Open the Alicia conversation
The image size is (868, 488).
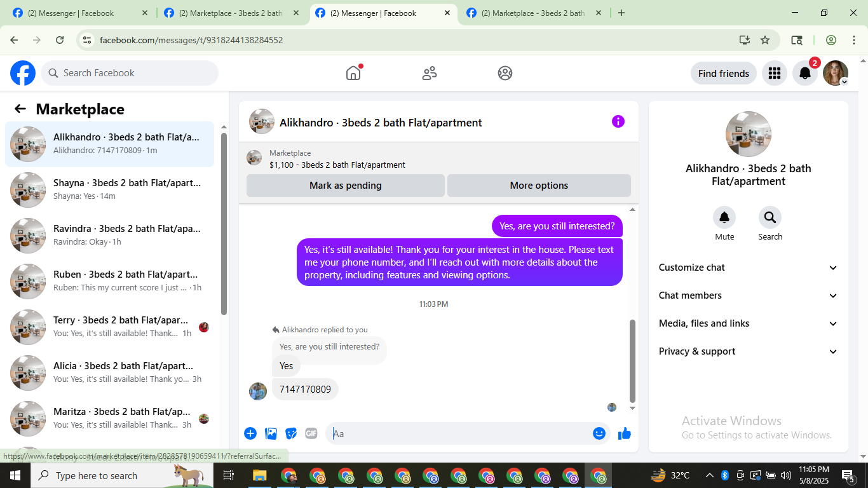pyautogui.click(x=110, y=373)
